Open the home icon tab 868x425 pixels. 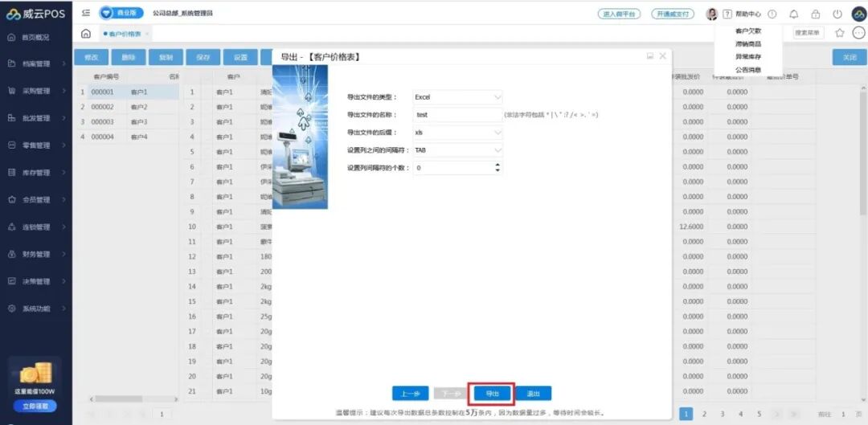[86, 33]
